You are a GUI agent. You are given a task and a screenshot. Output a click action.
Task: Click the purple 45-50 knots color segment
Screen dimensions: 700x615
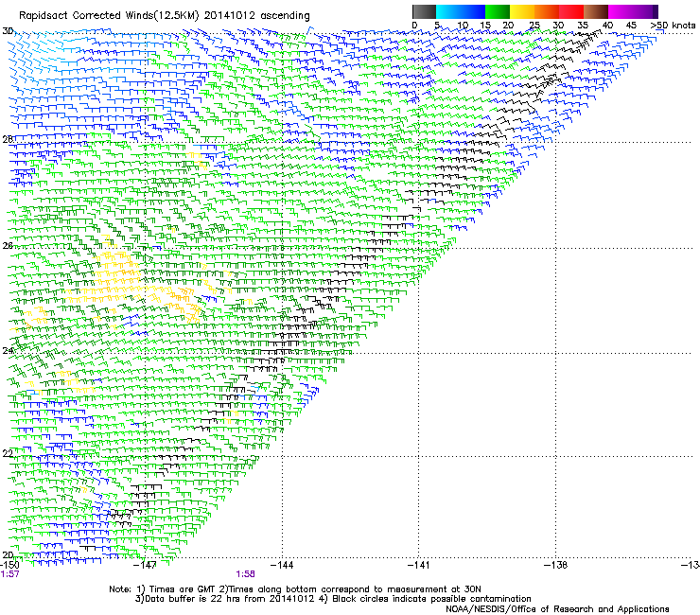[x=645, y=11]
